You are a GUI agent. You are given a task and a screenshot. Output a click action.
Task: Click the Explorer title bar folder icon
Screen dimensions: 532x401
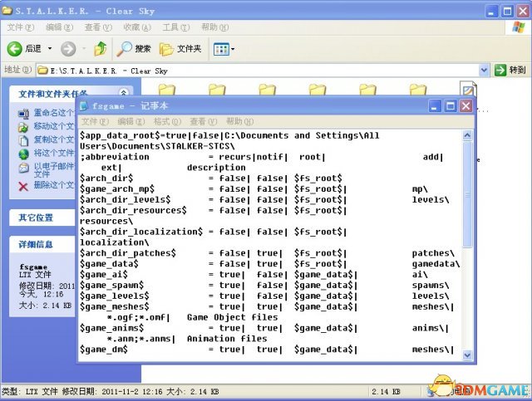7,11
